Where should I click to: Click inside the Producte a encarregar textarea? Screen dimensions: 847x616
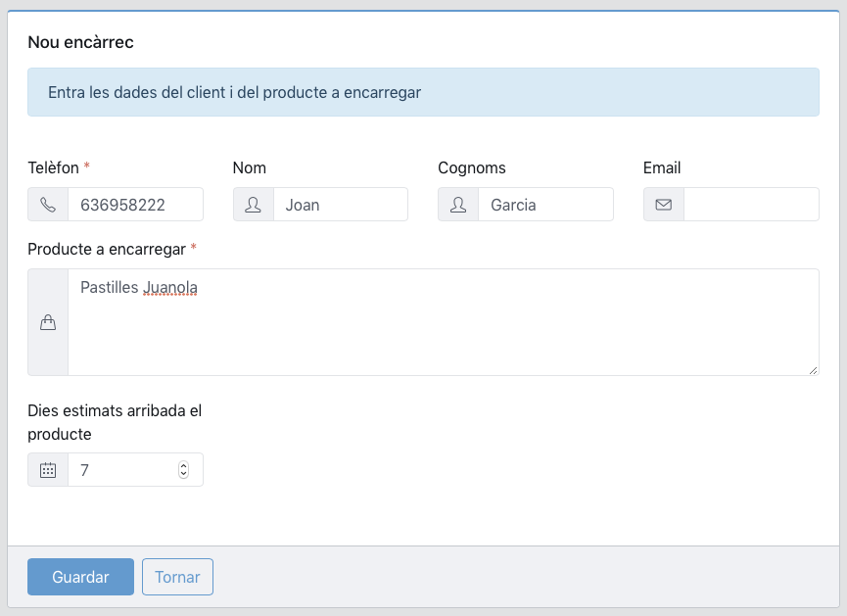click(x=444, y=322)
